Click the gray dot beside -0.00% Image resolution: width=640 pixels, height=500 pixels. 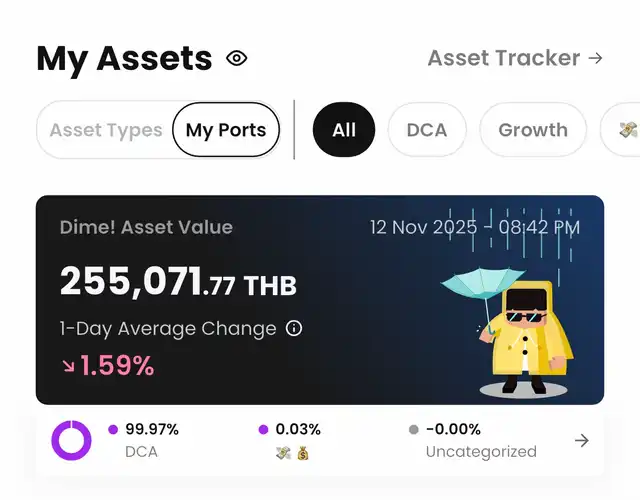click(x=413, y=430)
